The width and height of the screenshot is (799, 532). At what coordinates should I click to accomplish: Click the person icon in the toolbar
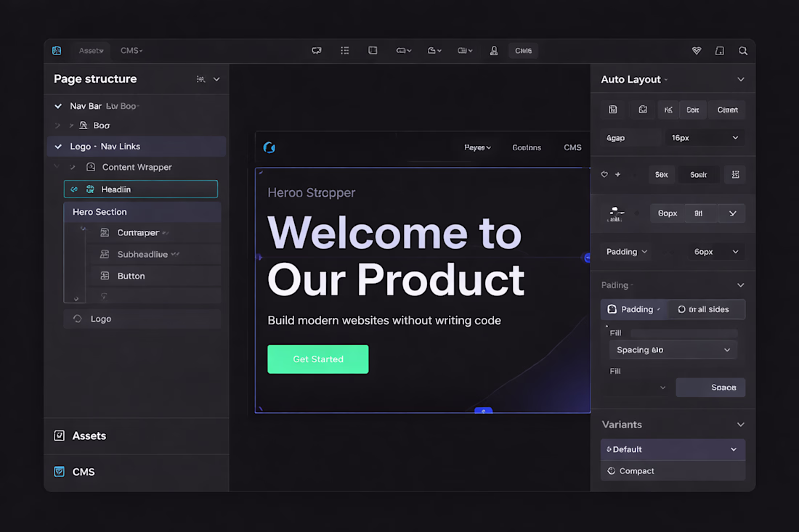coord(494,50)
